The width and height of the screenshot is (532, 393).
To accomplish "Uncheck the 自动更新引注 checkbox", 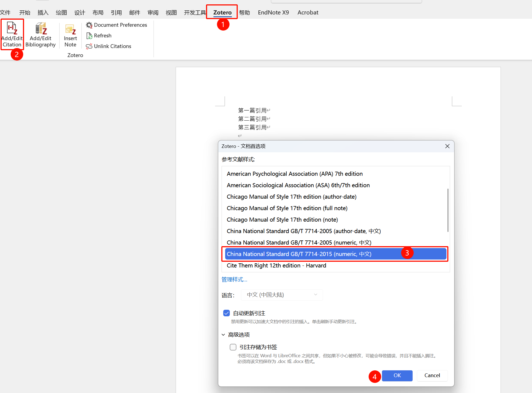I will tap(227, 313).
